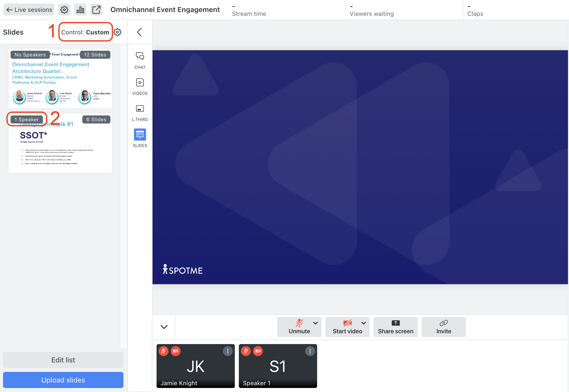Click the slides list scrollbar
Screen dimensions: 569x392
pyautogui.click(x=124, y=196)
